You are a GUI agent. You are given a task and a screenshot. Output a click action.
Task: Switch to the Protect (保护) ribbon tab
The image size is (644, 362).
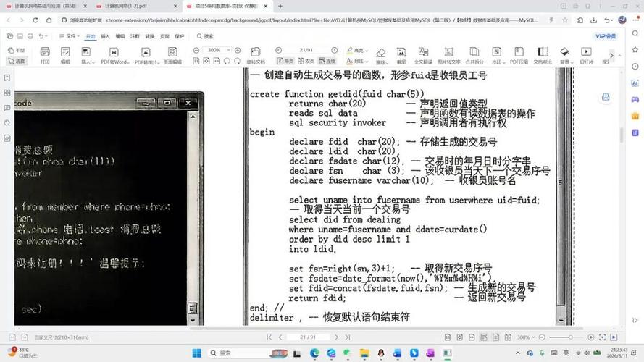(180, 36)
